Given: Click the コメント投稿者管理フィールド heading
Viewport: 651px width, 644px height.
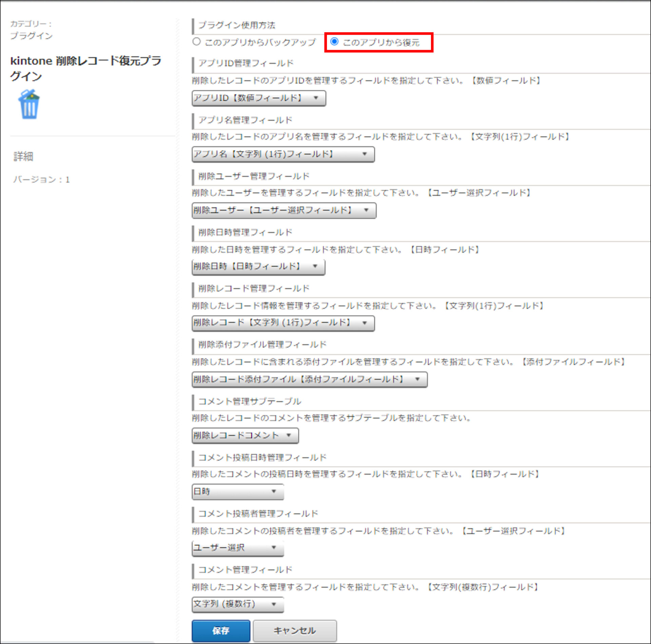Looking at the screenshot, I should coord(258,514).
